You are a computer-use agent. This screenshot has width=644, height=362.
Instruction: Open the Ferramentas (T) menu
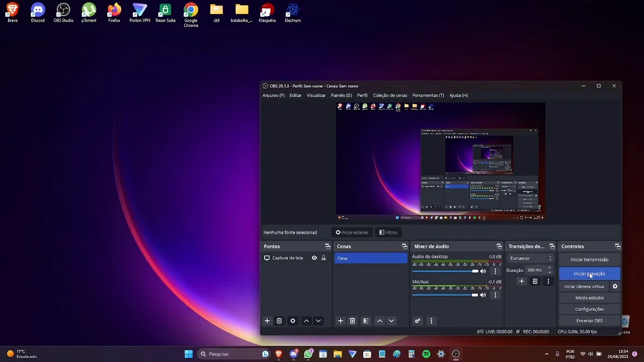coord(428,96)
